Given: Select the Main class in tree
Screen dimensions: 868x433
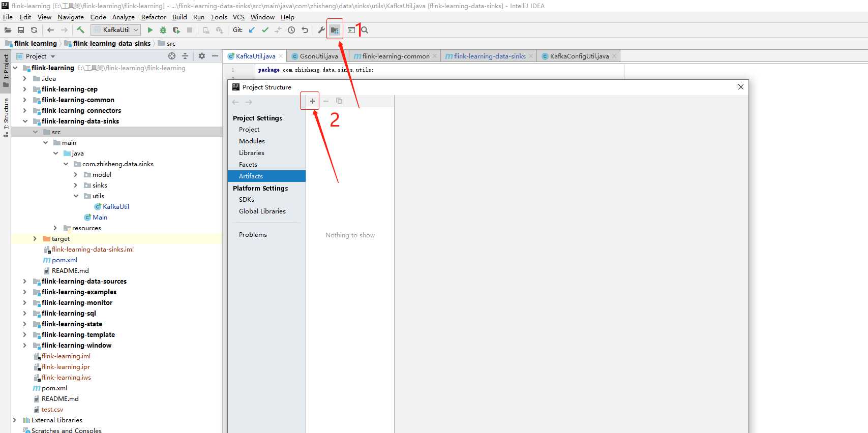Looking at the screenshot, I should click(x=100, y=217).
